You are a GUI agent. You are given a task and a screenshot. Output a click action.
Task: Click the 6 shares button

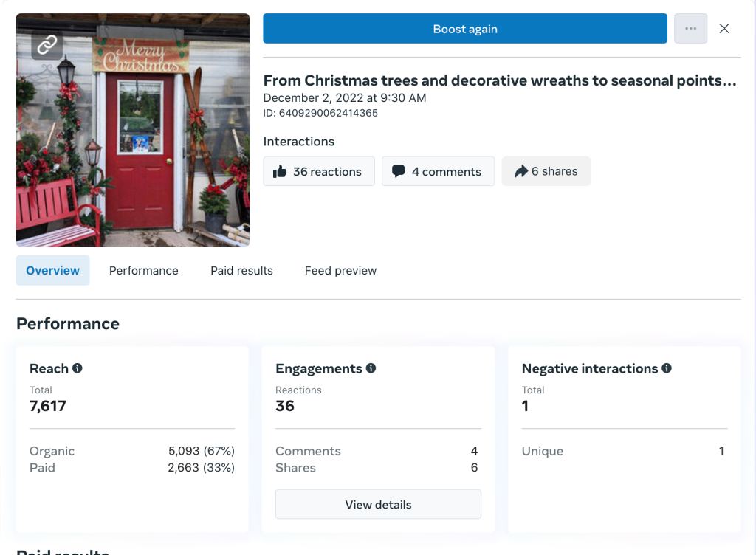(546, 171)
